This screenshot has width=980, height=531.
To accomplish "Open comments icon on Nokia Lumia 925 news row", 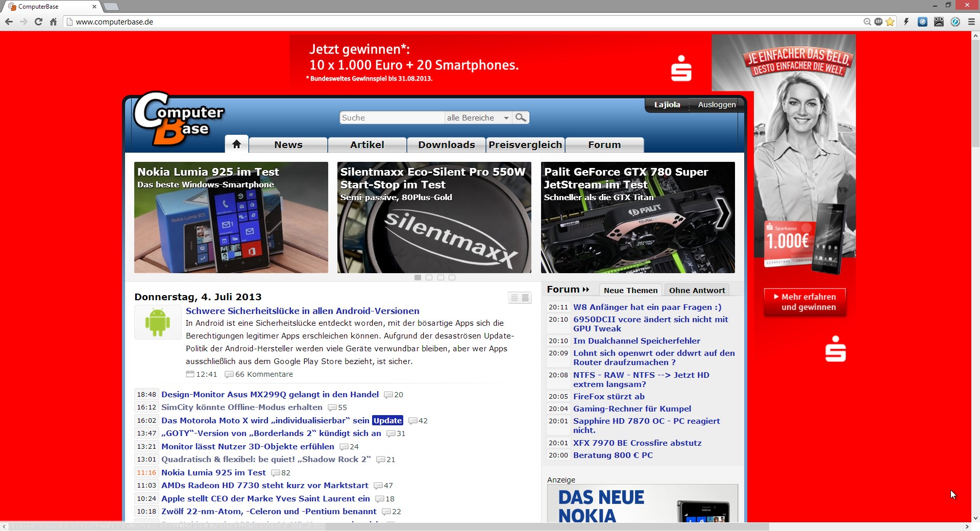I will point(276,473).
